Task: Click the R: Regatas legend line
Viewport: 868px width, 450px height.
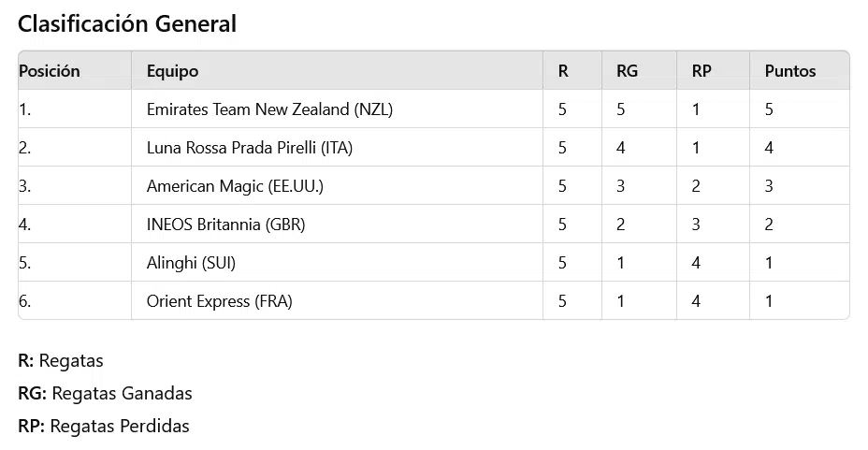Action: tap(61, 360)
